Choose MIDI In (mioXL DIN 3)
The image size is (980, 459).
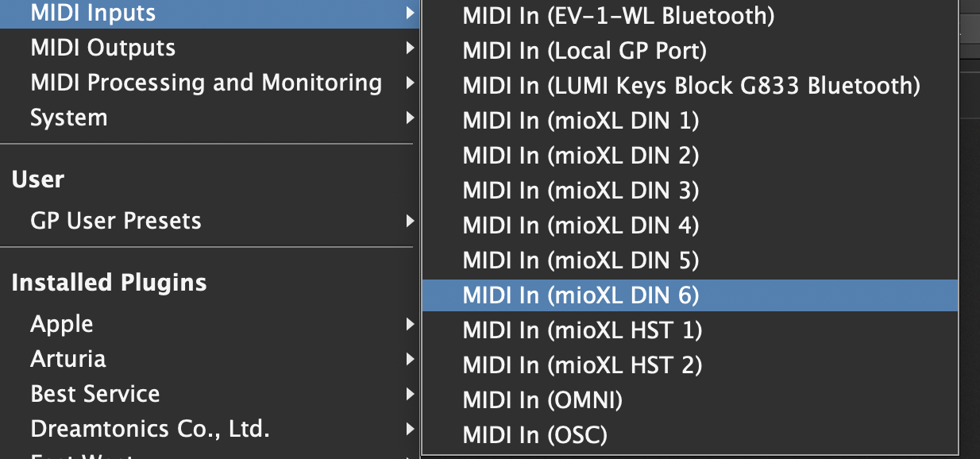[x=581, y=191]
